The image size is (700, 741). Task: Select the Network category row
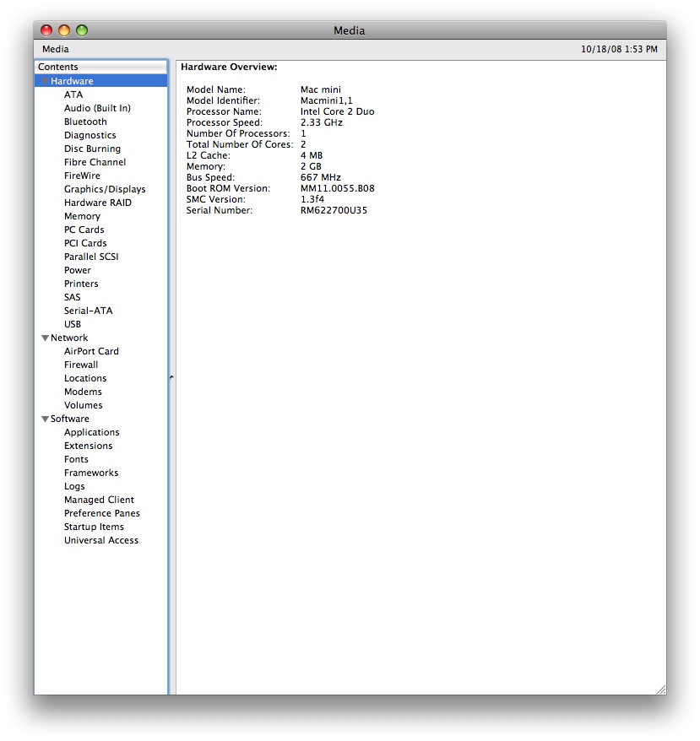(100, 338)
